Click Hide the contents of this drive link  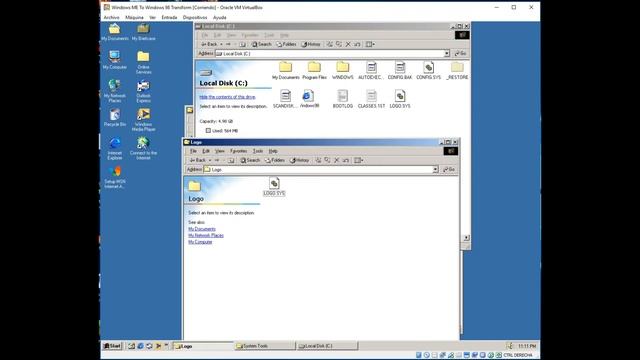(x=227, y=97)
